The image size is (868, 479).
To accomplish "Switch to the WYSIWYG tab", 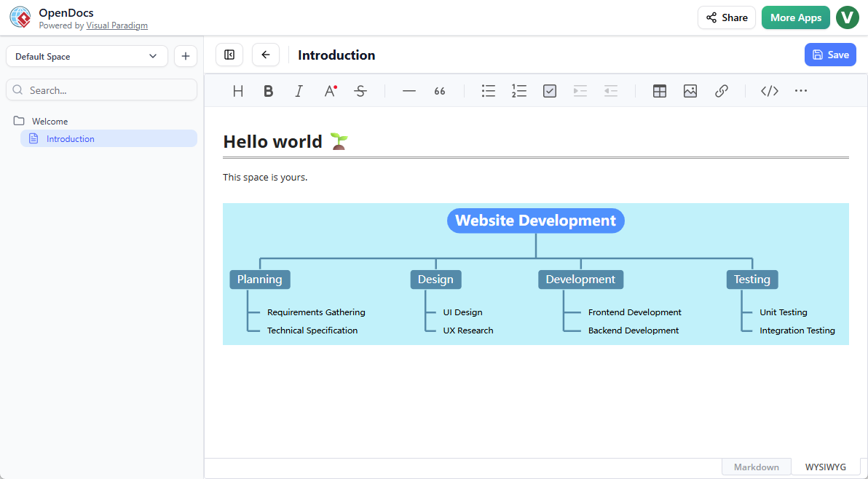I will pyautogui.click(x=826, y=467).
